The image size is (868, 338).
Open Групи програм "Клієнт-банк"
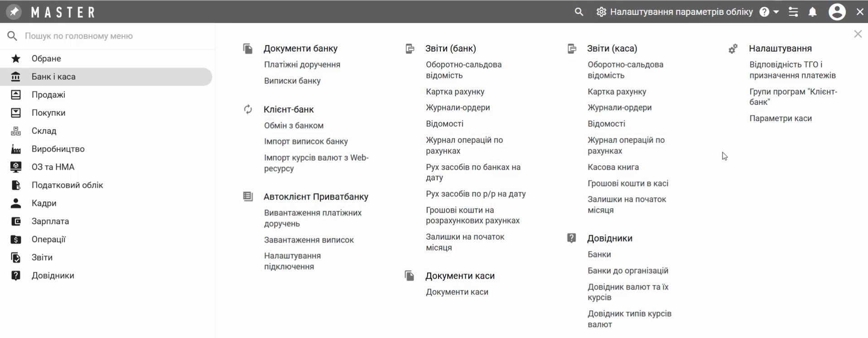coord(793,97)
